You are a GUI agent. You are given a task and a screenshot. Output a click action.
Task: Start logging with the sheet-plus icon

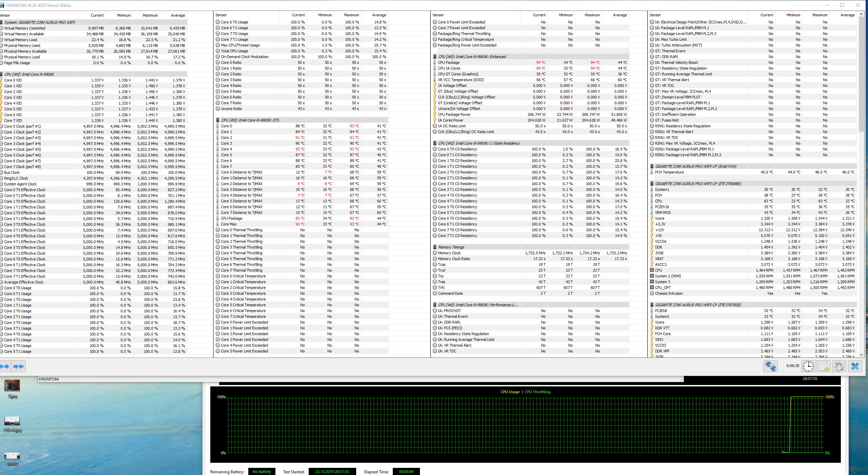(824, 366)
